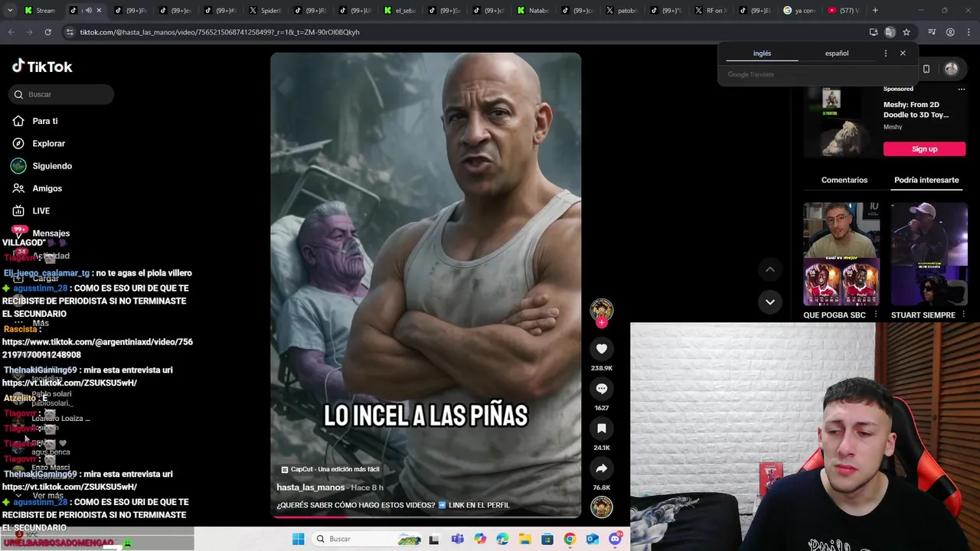Open options for QUE POGBA SBC video
This screenshot has height=551, width=980.
point(875,315)
